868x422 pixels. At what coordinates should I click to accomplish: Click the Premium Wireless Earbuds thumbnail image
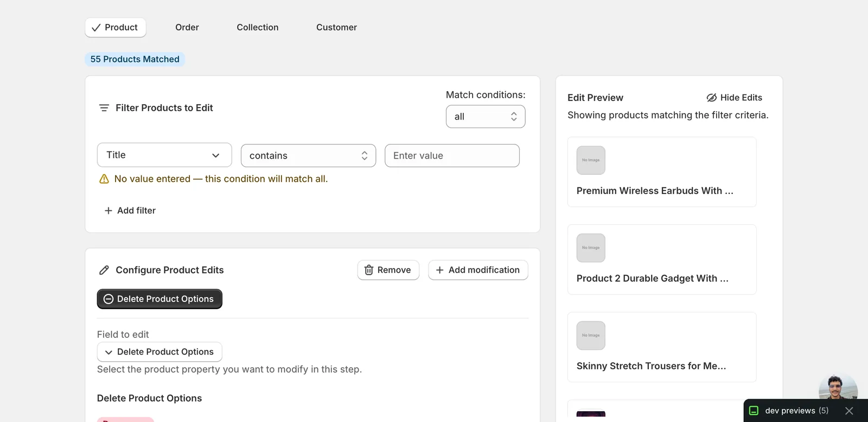pyautogui.click(x=591, y=160)
